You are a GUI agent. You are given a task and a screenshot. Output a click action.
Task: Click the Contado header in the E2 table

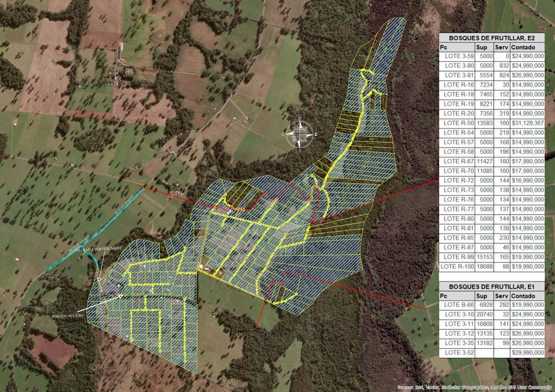(527, 48)
